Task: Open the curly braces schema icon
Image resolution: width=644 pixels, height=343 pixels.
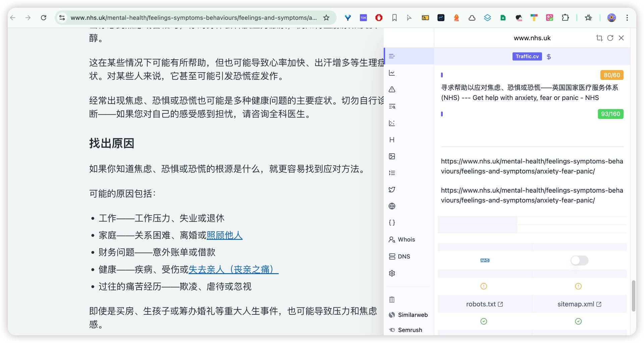Action: click(392, 223)
